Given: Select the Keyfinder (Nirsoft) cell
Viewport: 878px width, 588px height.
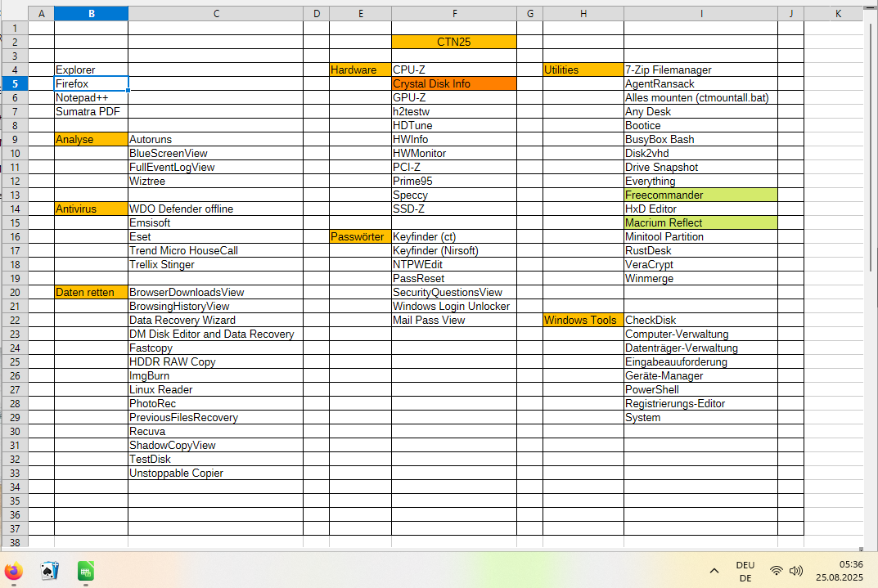Looking at the screenshot, I should (x=454, y=250).
